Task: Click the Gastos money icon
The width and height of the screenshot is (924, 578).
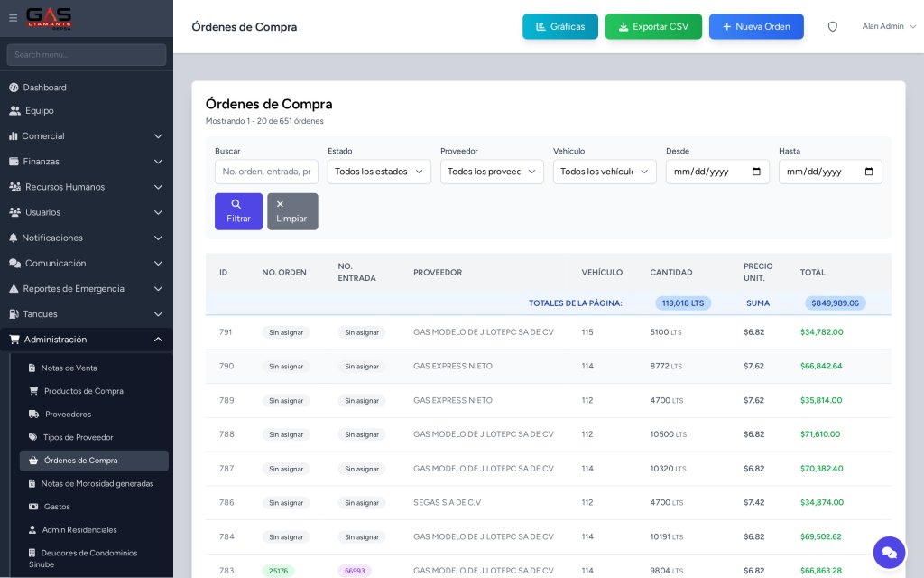Action: click(x=33, y=507)
